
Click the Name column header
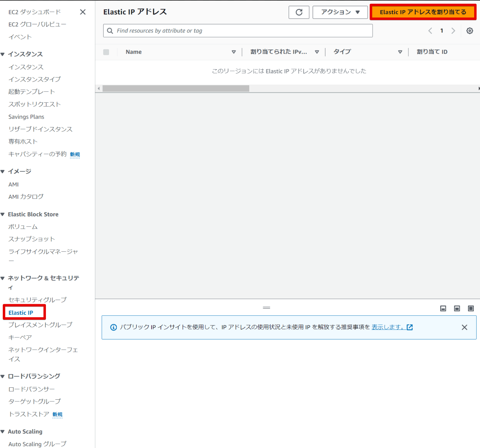coord(134,52)
